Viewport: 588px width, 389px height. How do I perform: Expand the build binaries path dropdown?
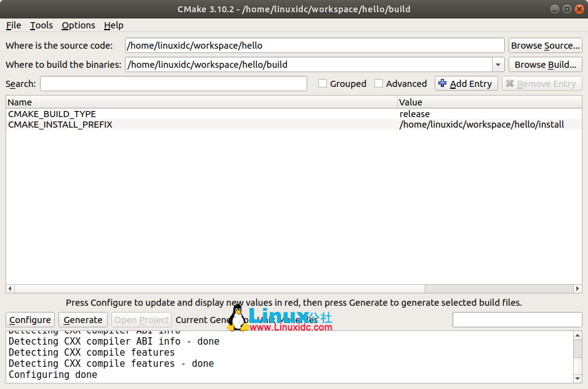[498, 65]
